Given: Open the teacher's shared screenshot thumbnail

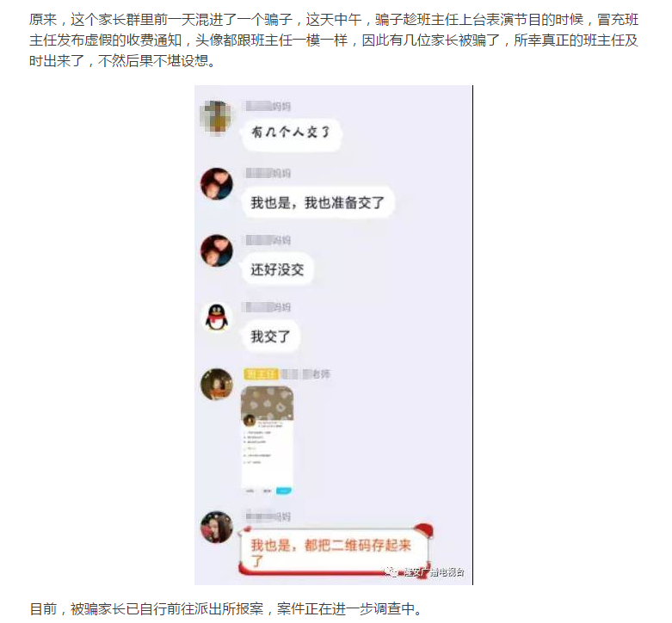Looking at the screenshot, I should (x=268, y=441).
